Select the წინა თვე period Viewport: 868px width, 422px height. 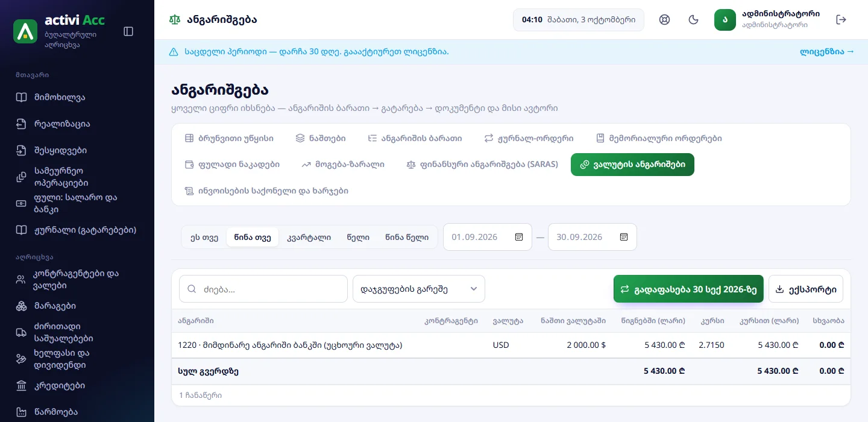point(253,237)
